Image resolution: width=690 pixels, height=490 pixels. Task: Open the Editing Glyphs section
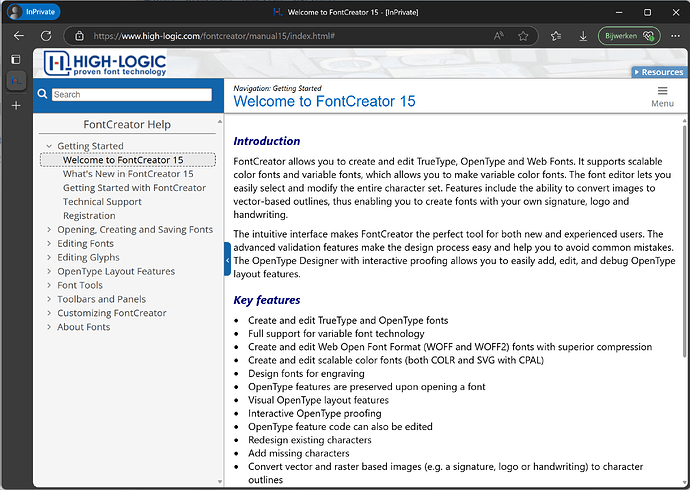(x=88, y=257)
